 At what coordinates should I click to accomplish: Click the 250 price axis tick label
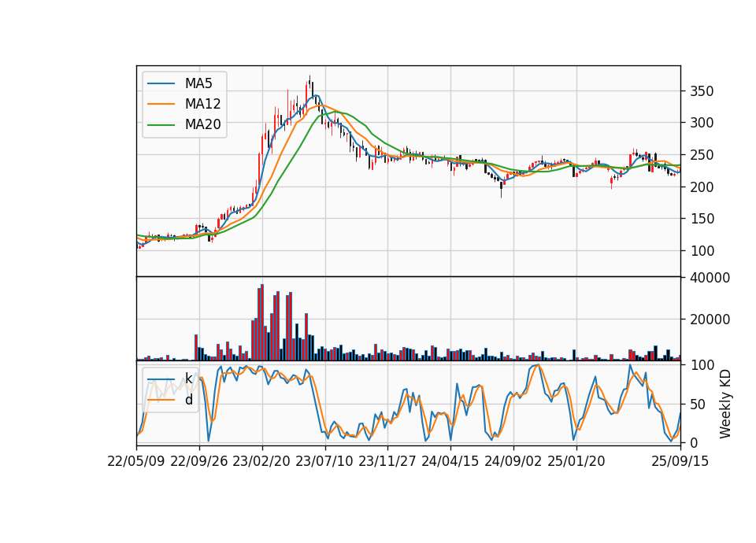point(702,155)
